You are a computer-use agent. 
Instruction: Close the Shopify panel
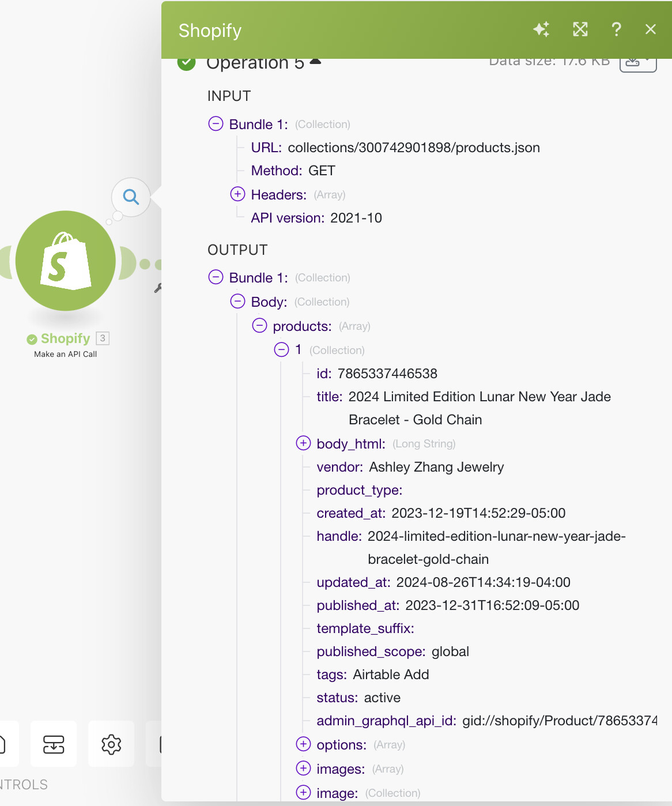point(651,29)
